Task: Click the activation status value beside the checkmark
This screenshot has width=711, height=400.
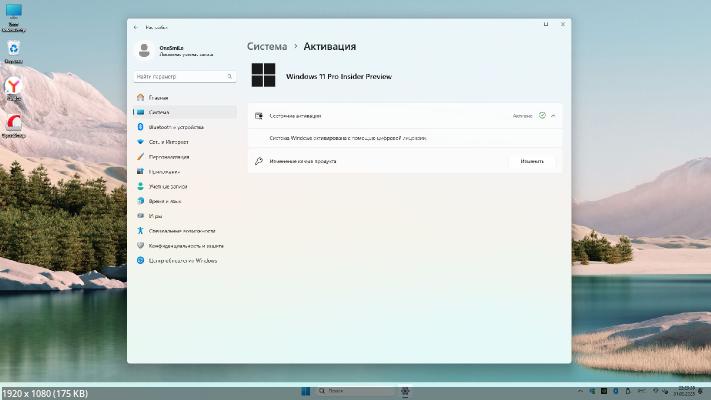Action: (x=522, y=116)
